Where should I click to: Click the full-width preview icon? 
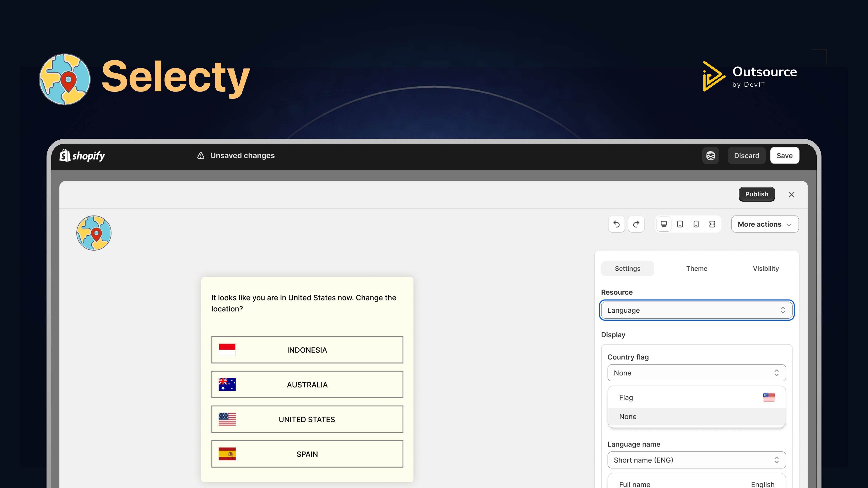point(712,224)
